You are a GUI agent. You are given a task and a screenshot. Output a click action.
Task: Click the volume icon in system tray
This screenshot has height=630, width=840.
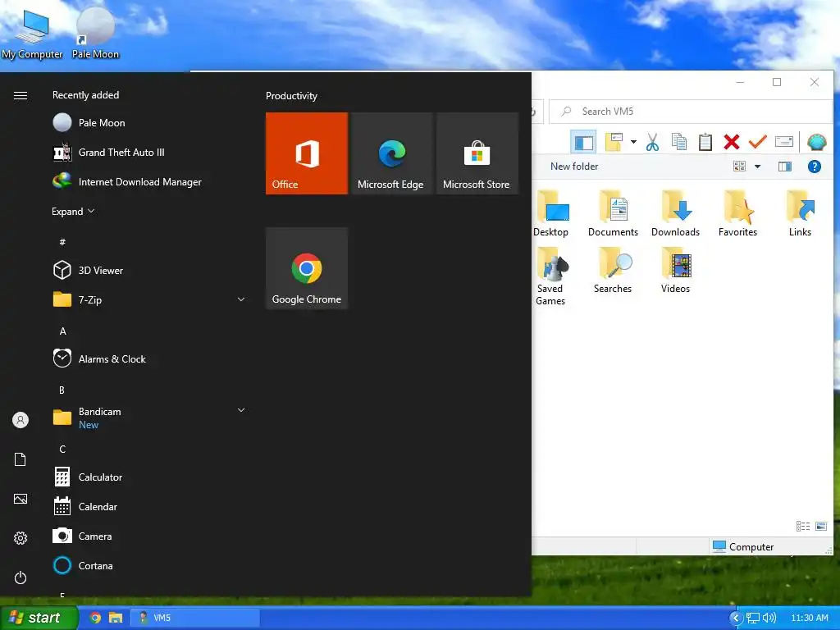pyautogui.click(x=769, y=618)
